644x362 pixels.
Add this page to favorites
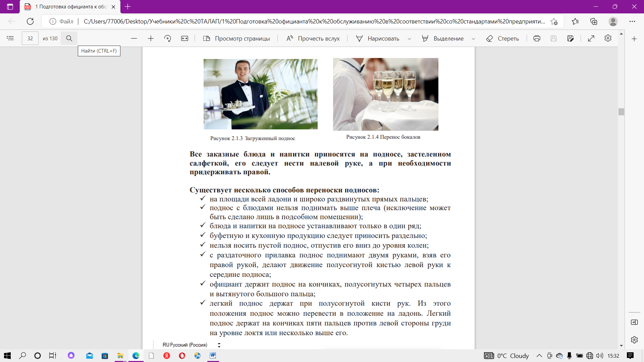click(554, 21)
